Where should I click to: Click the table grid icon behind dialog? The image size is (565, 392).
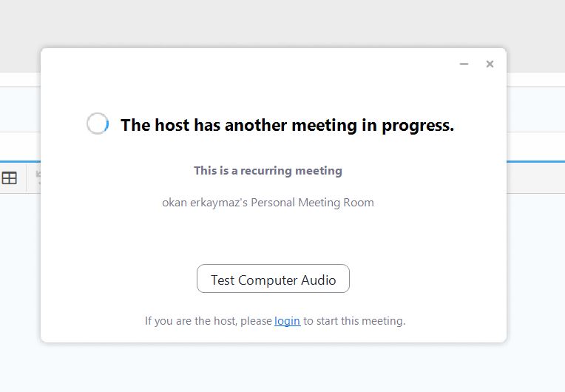click(x=10, y=178)
